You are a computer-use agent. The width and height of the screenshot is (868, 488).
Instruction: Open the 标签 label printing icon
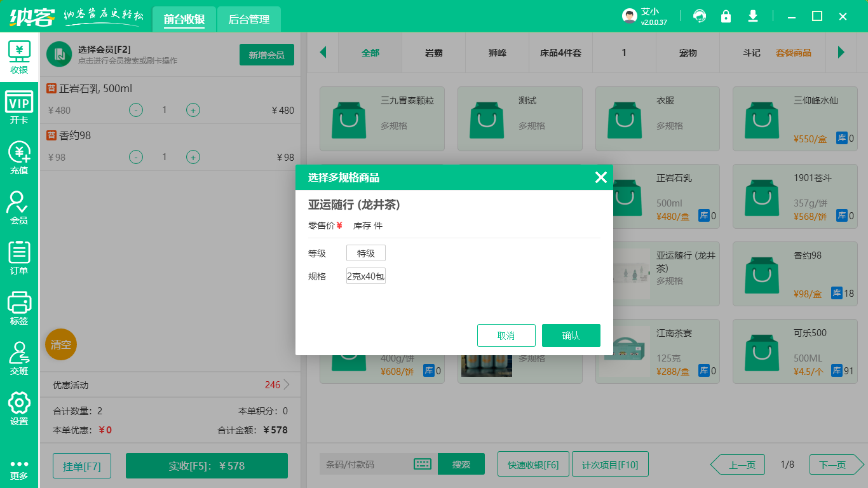click(x=19, y=309)
